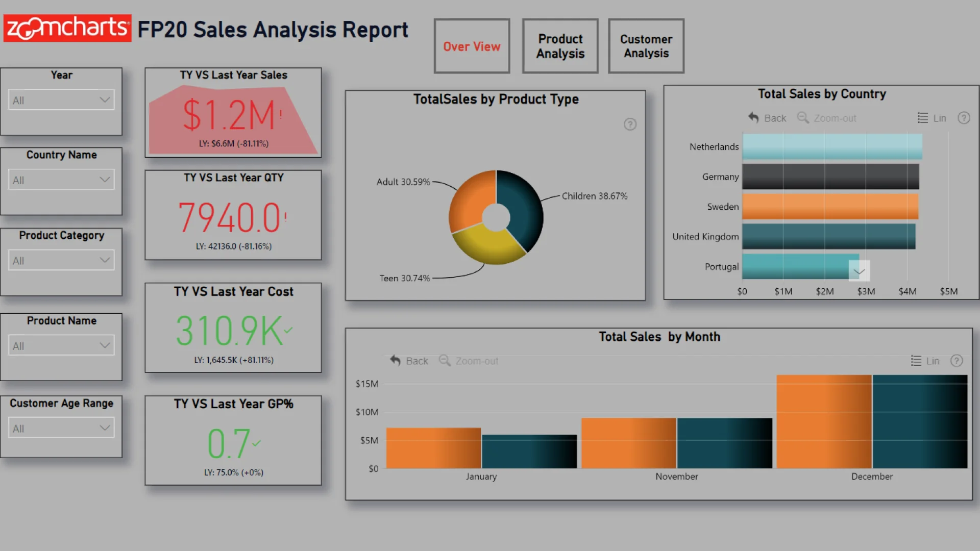
Task: Switch to Product Analysis page
Action: pyautogui.click(x=560, y=46)
